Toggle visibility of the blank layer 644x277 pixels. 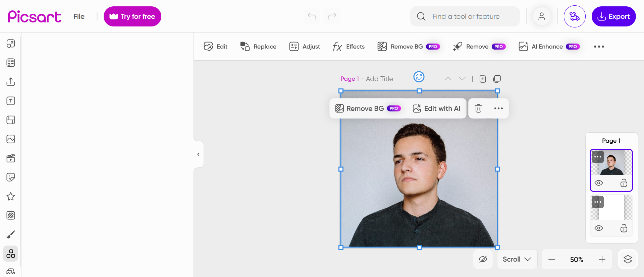point(599,228)
